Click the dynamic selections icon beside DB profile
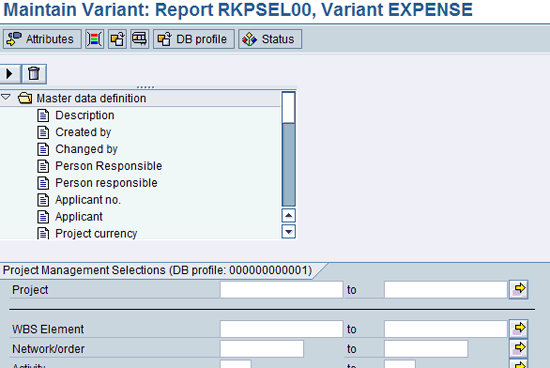Screen dimensions: 550x368 (x=117, y=39)
